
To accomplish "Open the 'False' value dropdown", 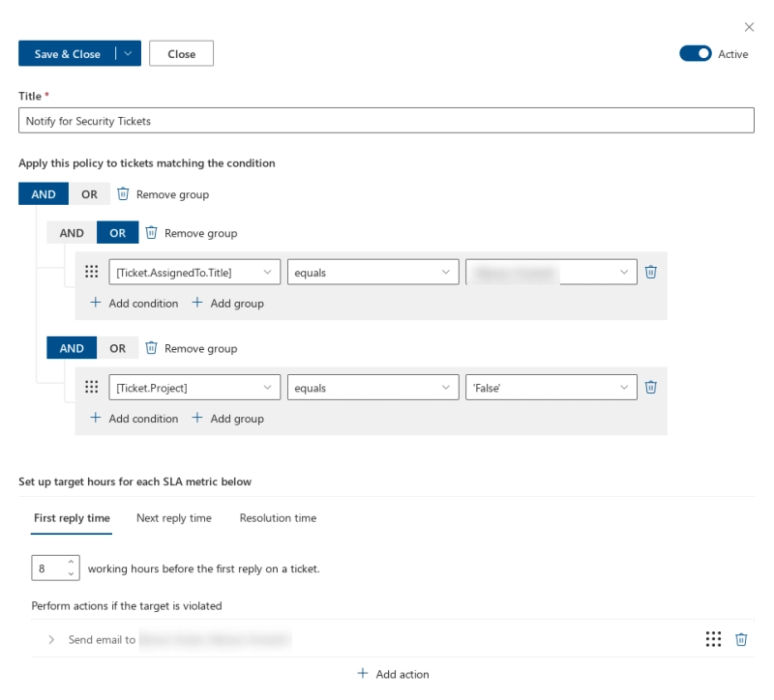I will [x=551, y=388].
